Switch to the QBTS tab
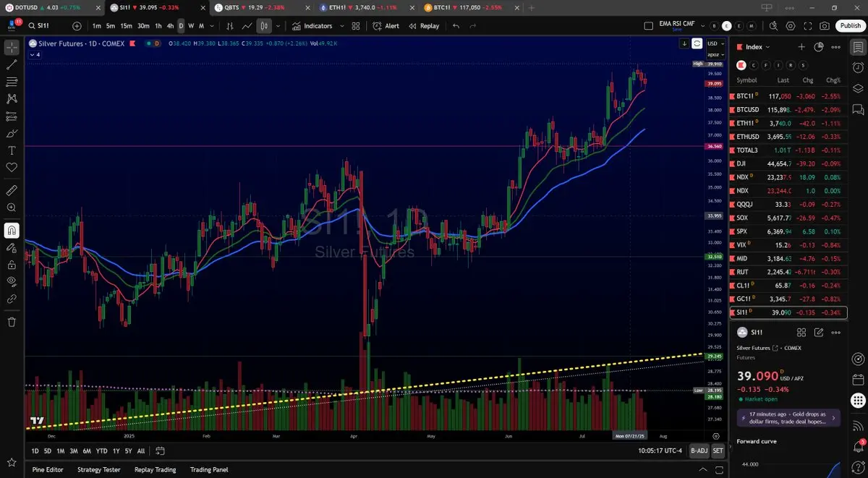 (261, 7)
